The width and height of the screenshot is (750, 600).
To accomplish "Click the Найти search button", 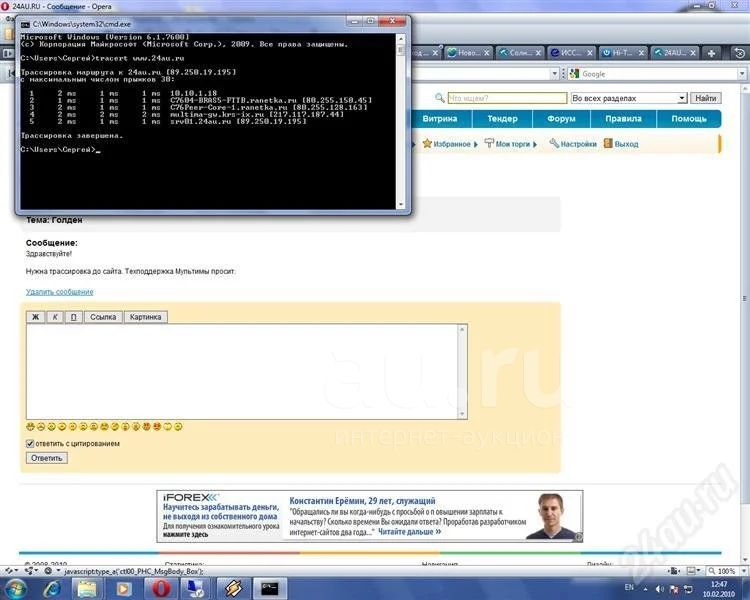I will (706, 98).
